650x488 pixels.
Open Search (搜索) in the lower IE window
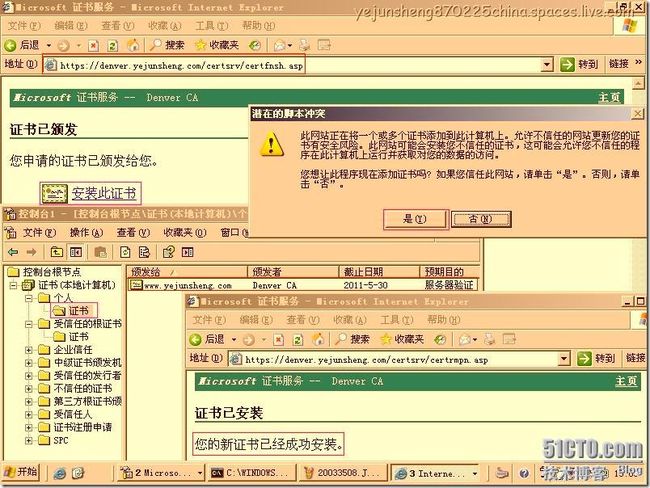352,340
